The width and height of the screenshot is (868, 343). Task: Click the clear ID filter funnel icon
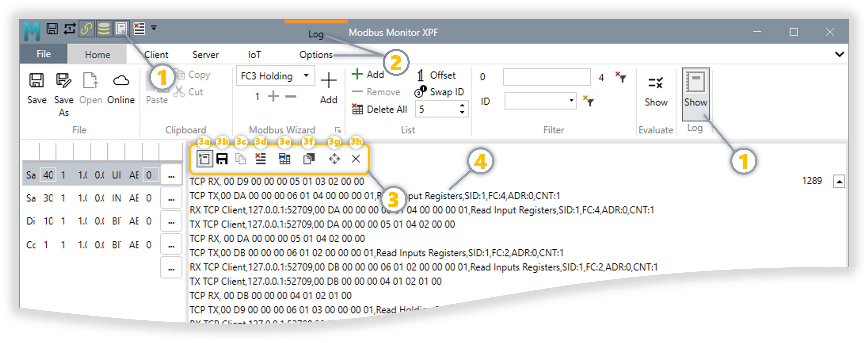(x=588, y=101)
